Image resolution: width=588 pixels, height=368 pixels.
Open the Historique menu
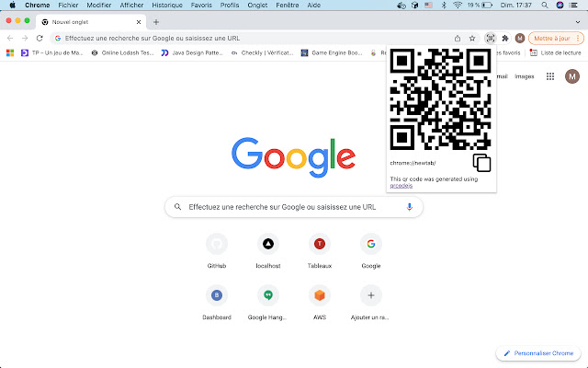coord(167,6)
